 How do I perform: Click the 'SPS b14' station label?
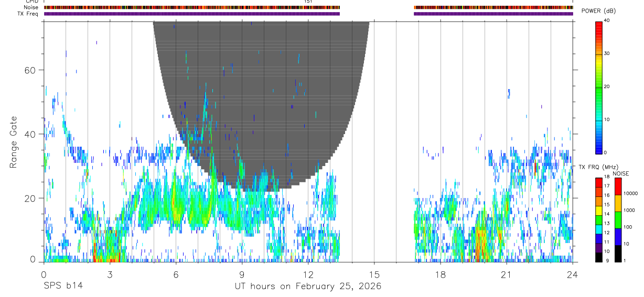[x=63, y=286]
